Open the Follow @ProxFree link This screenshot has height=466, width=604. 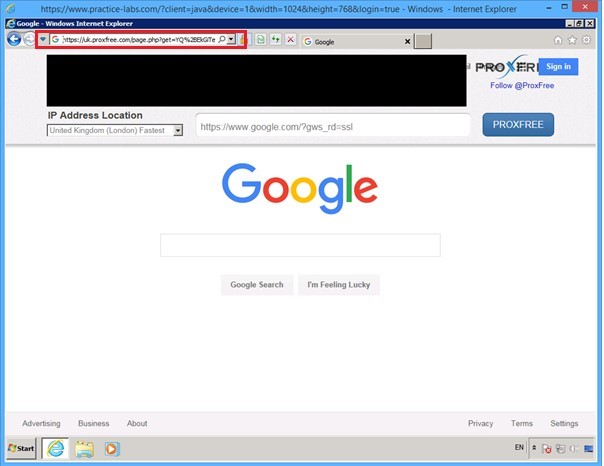click(x=522, y=85)
